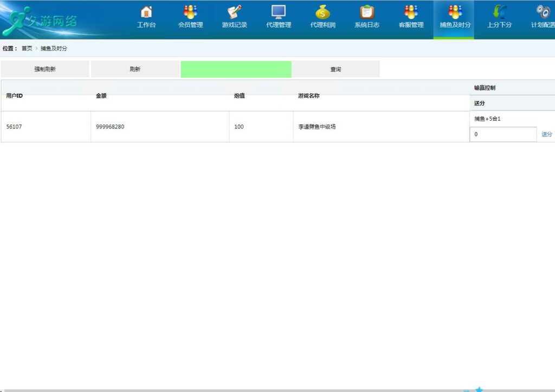Open 上分下分 arrows icon

click(499, 12)
